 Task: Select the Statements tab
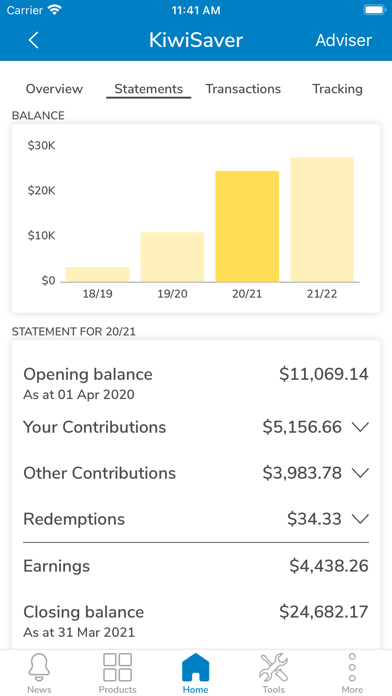point(149,89)
